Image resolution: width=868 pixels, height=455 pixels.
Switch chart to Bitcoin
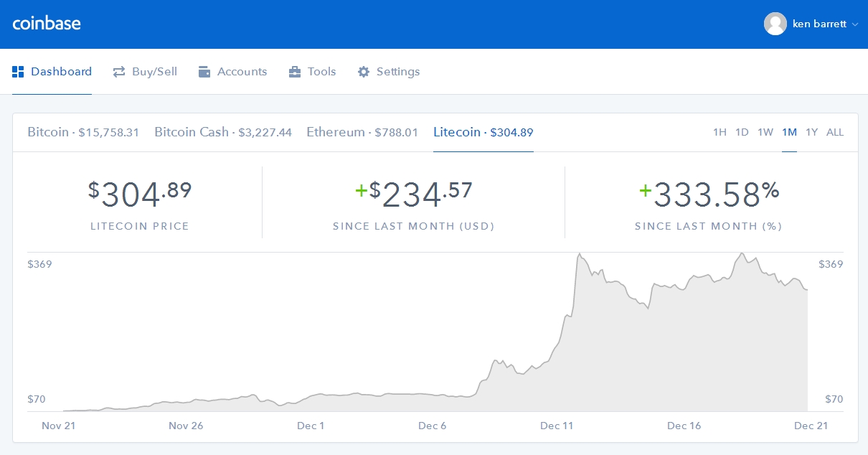click(83, 132)
